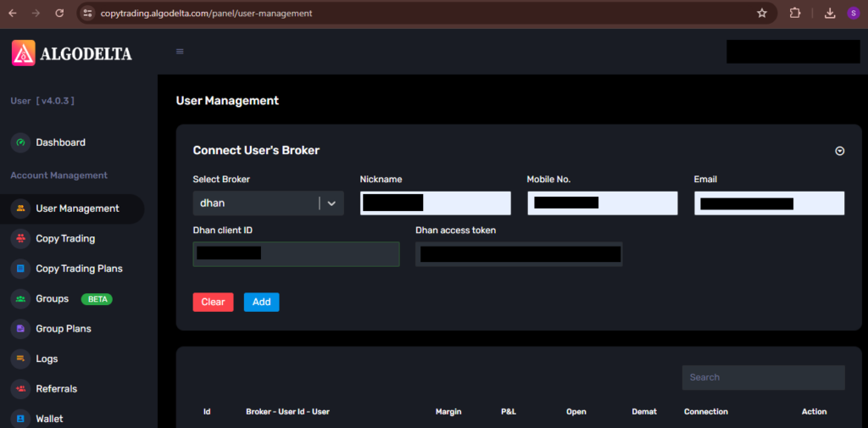This screenshot has width=868, height=428.
Task: Click the browser downloads icon
Action: point(830,14)
